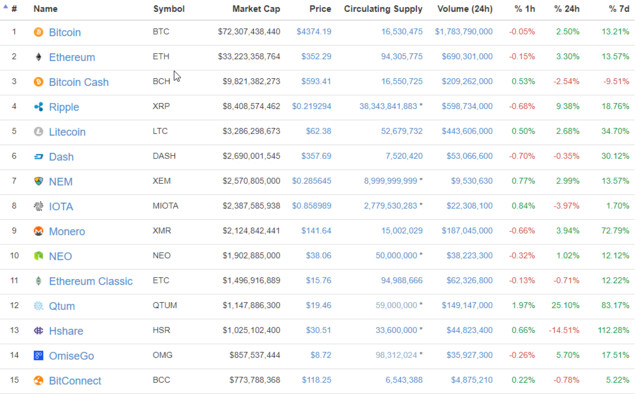Open the Qtum name link
Image resolution: width=640 pixels, height=394 pixels.
[62, 306]
